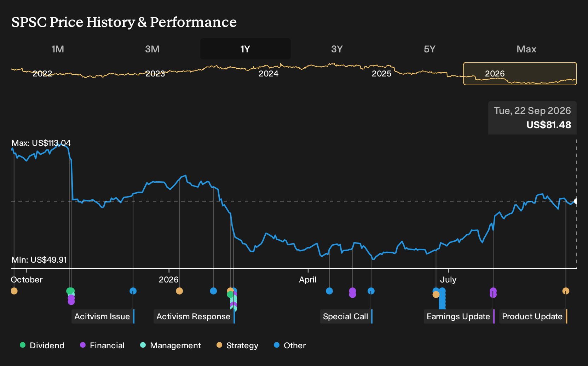Click the Max: US$113.04 label
The image size is (588, 366).
[x=41, y=143]
